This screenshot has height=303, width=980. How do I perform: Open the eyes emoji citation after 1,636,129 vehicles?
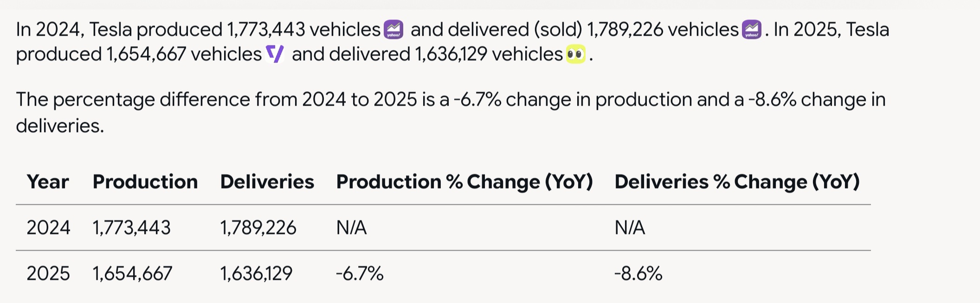point(575,55)
